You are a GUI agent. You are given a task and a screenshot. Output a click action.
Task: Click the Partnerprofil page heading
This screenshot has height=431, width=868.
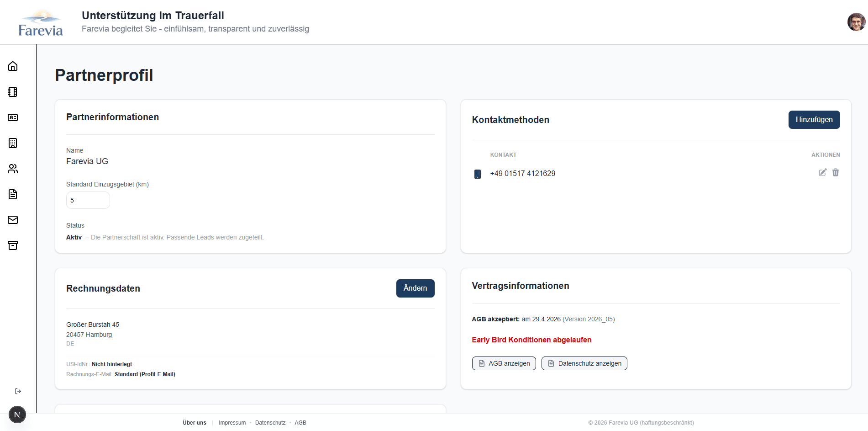click(104, 75)
